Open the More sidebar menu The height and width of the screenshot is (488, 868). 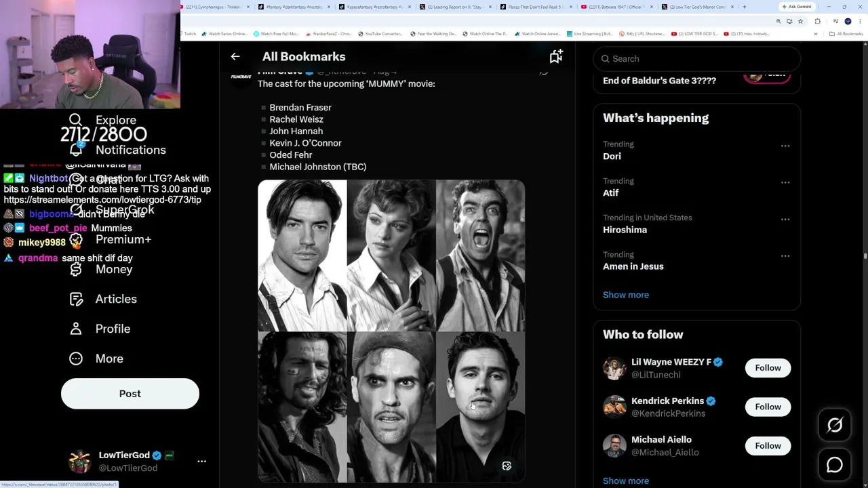(96, 359)
